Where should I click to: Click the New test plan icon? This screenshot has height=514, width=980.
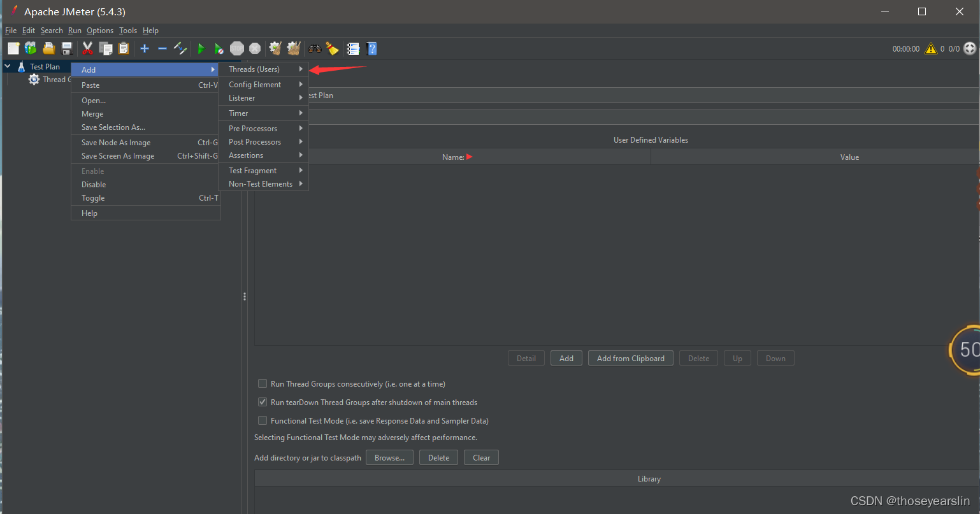click(13, 48)
